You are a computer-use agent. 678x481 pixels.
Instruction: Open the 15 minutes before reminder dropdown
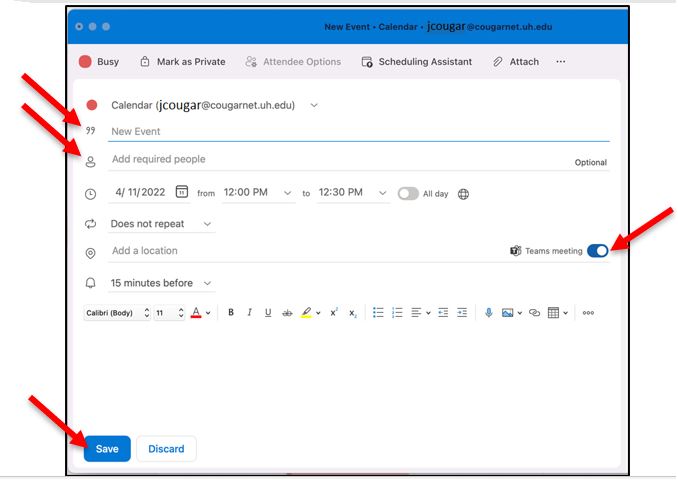tap(161, 283)
